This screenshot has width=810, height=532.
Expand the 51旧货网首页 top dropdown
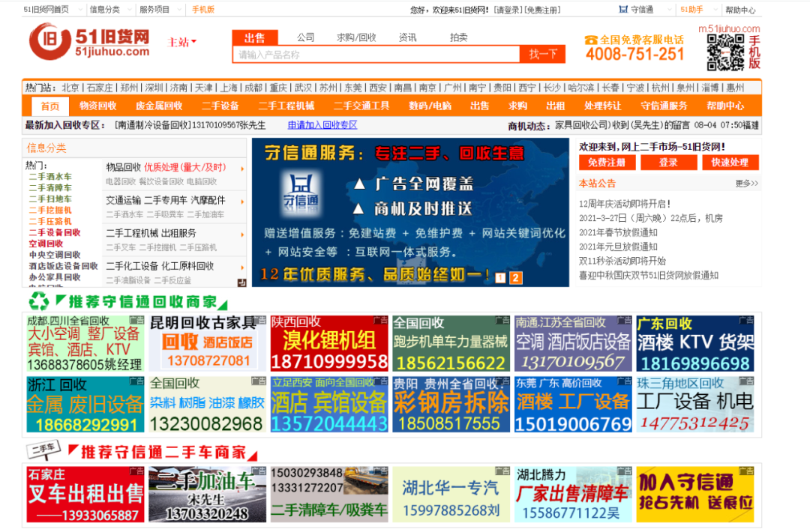[x=80, y=10]
